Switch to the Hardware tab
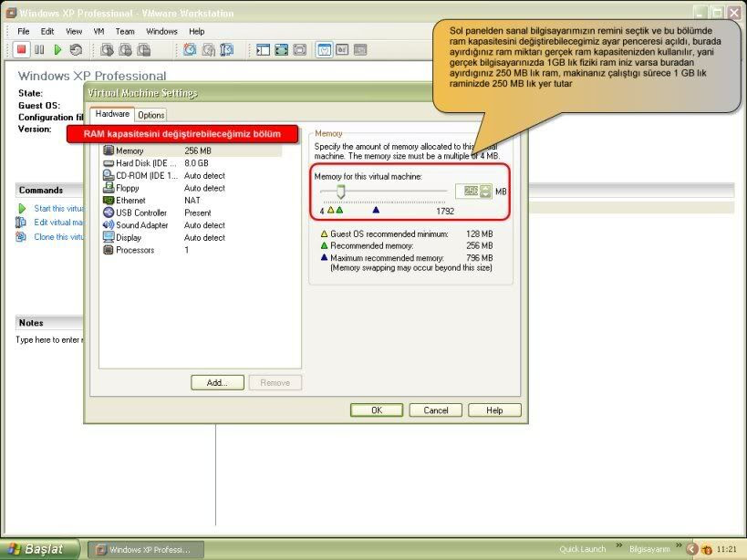The image size is (747, 560). coord(112,114)
